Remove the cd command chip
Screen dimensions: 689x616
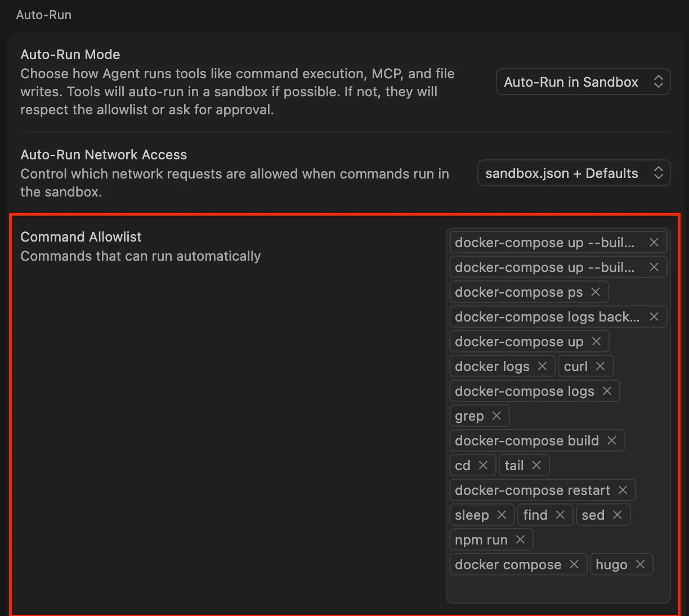(x=484, y=465)
